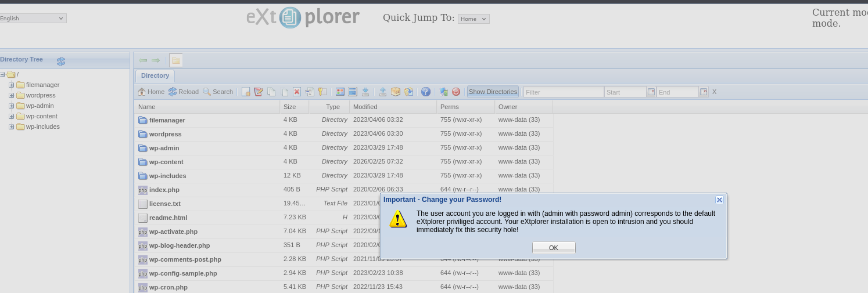Open the End date calendar picker
Image resolution: width=868 pixels, height=293 pixels.
coord(704,92)
